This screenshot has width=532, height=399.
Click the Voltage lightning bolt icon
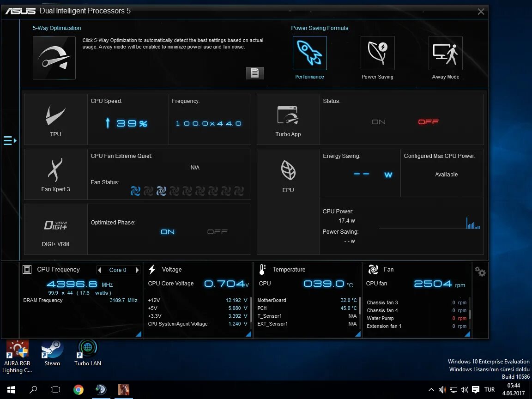(152, 269)
